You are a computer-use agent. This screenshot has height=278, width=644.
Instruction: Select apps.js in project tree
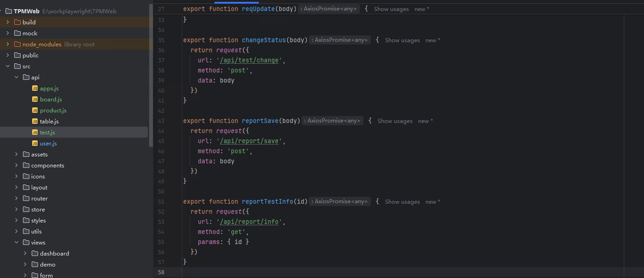coord(49,89)
